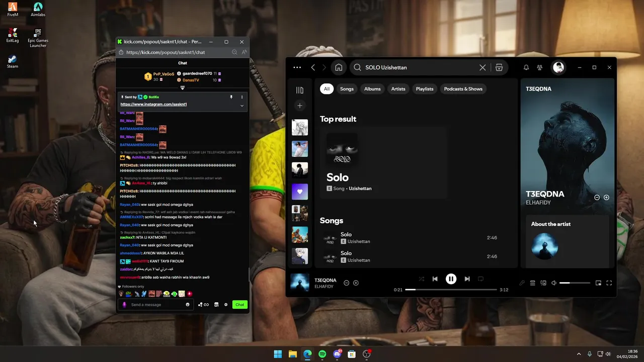Show hidden system tray icons
Screen dimensions: 644x362
tap(579, 354)
